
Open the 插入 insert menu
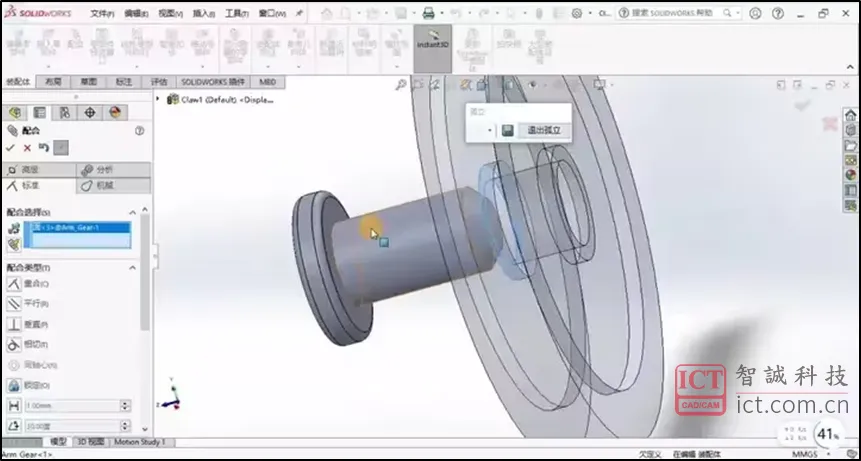(204, 14)
